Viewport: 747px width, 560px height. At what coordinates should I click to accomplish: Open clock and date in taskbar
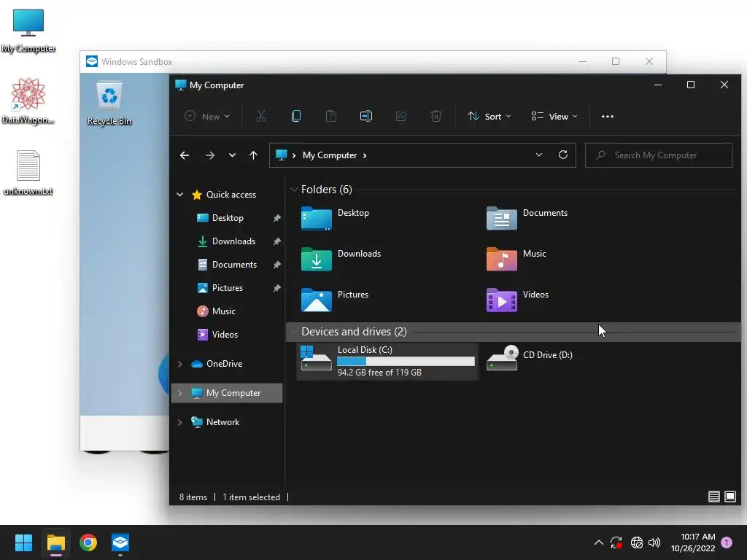pos(693,542)
